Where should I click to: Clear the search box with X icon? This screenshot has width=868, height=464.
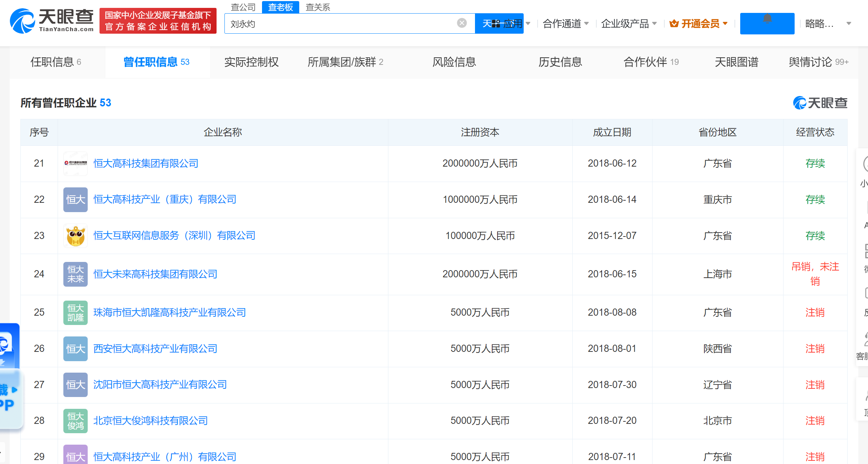[x=462, y=23]
